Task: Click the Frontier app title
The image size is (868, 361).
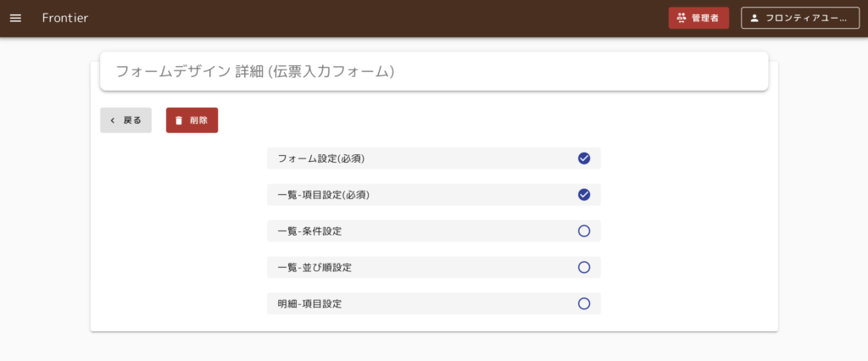Action: (65, 19)
